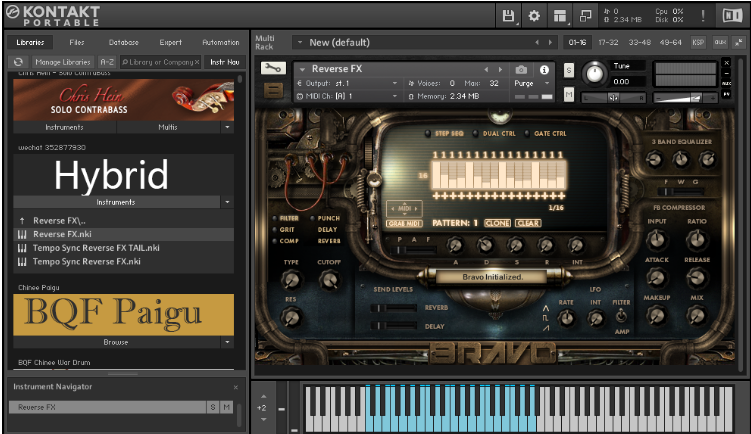Expand the Reverse FX instrument menu arrow

tap(302, 69)
